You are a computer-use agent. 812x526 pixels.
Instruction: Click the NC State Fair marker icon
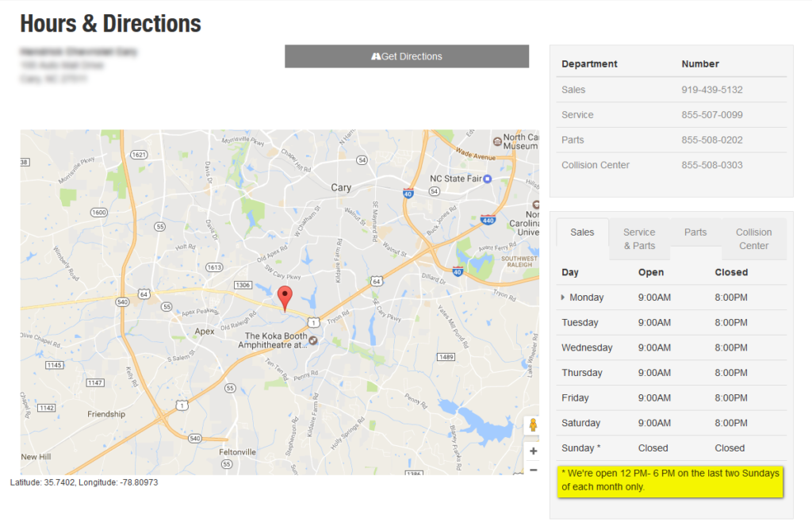pyautogui.click(x=488, y=179)
